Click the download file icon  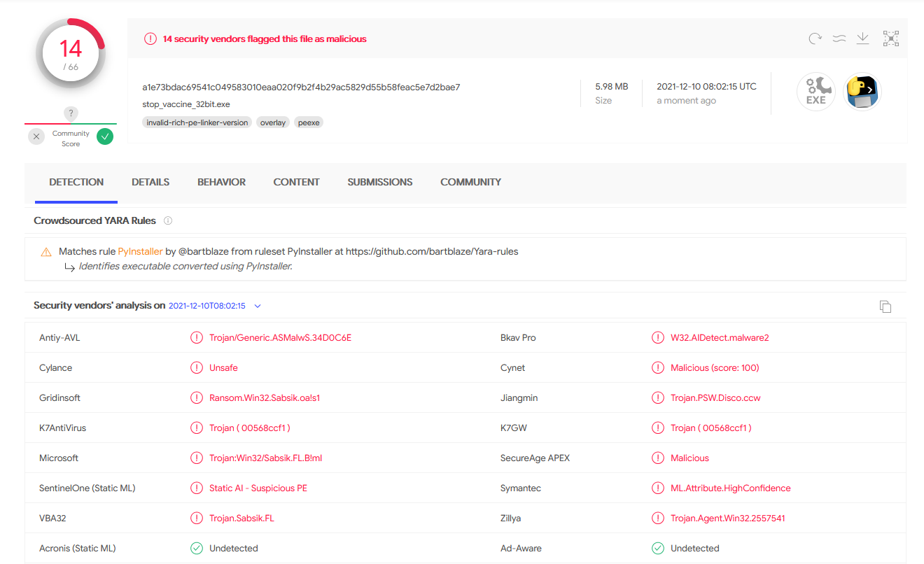coord(863,38)
